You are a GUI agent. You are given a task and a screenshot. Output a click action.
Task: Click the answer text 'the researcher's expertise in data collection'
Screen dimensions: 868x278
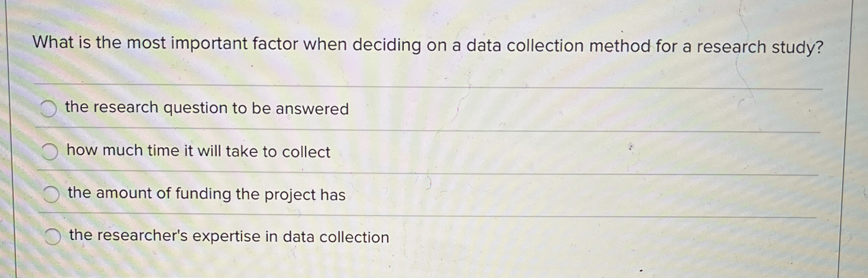(x=228, y=236)
